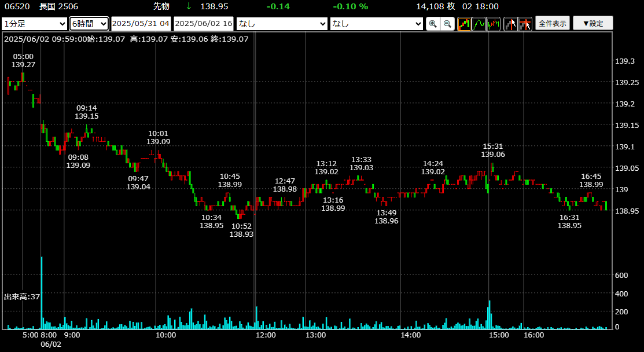Click the 16:31 138.95 price label
644x352 pixels.
coord(570,221)
